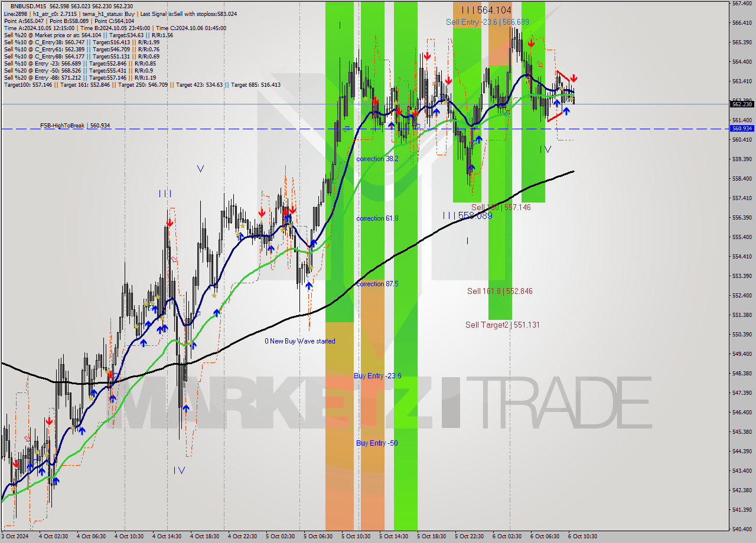Click the current price tag 562.230 on axis
The image size is (756, 543).
point(742,104)
